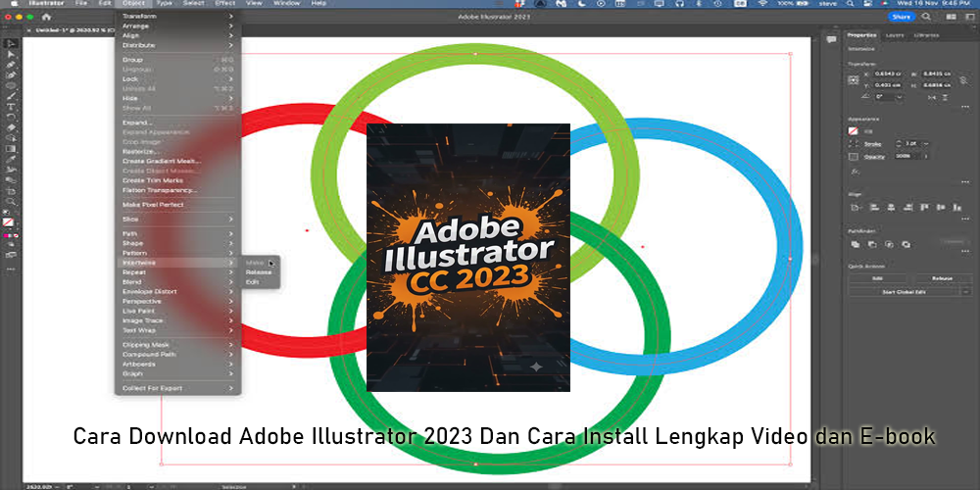The image size is (980, 490).
Task: Click Flip Vertically in Transform
Action: [x=945, y=97]
